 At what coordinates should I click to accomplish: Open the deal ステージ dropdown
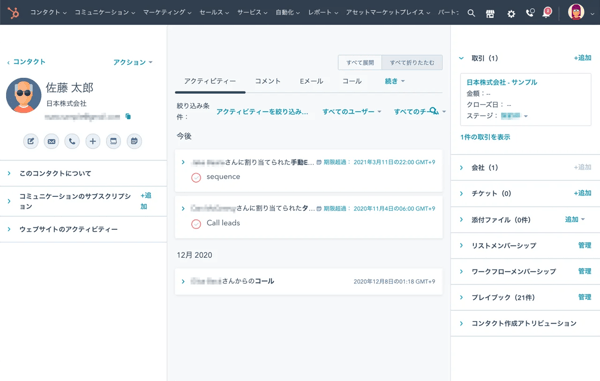pos(514,116)
